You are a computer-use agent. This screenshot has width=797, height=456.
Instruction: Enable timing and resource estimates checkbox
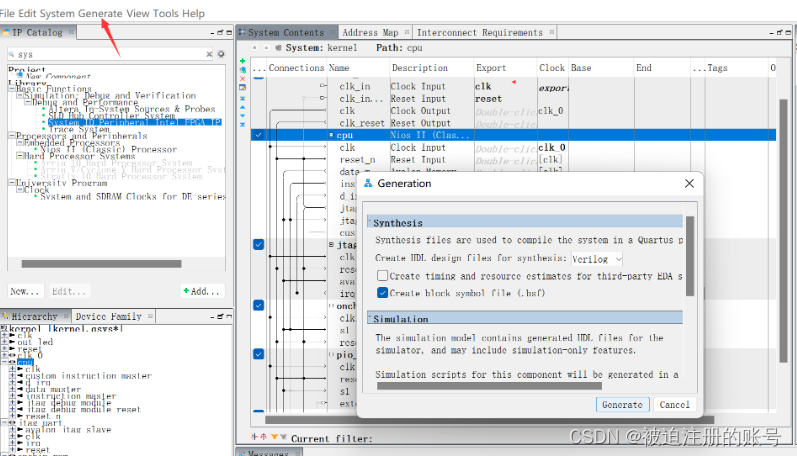point(382,276)
